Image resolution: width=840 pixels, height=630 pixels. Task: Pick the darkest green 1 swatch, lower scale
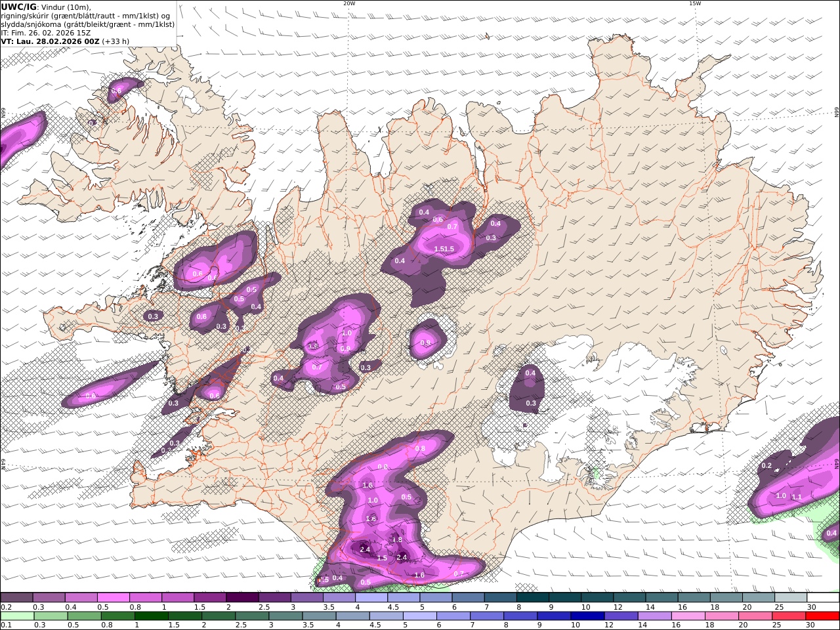(151, 616)
